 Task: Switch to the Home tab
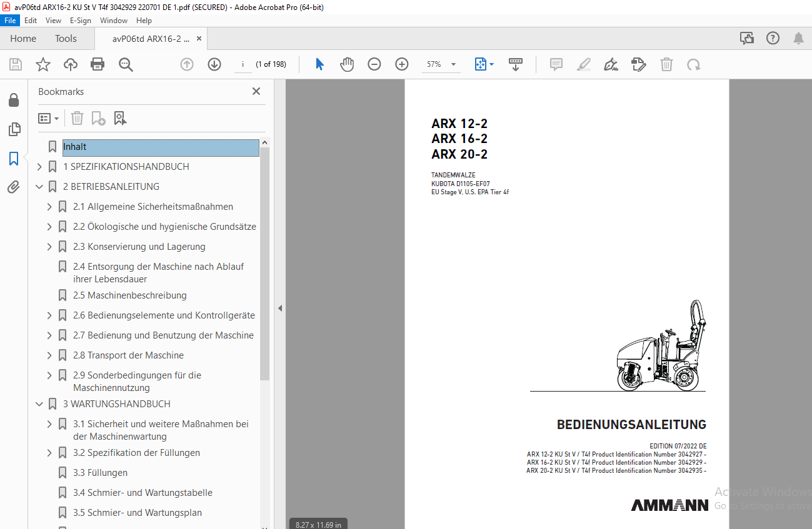tap(23, 39)
